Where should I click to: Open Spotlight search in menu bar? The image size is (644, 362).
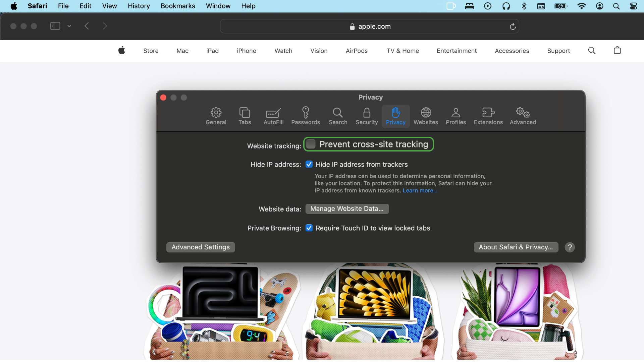pos(616,6)
